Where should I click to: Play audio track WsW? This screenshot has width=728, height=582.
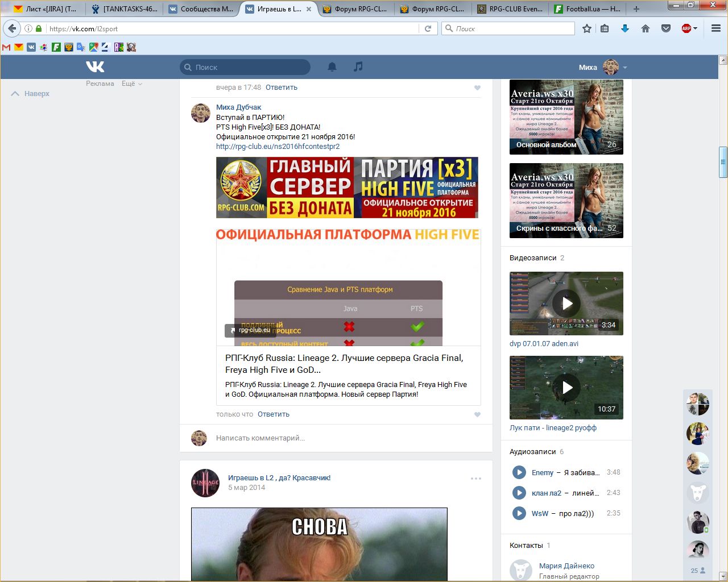tap(519, 513)
